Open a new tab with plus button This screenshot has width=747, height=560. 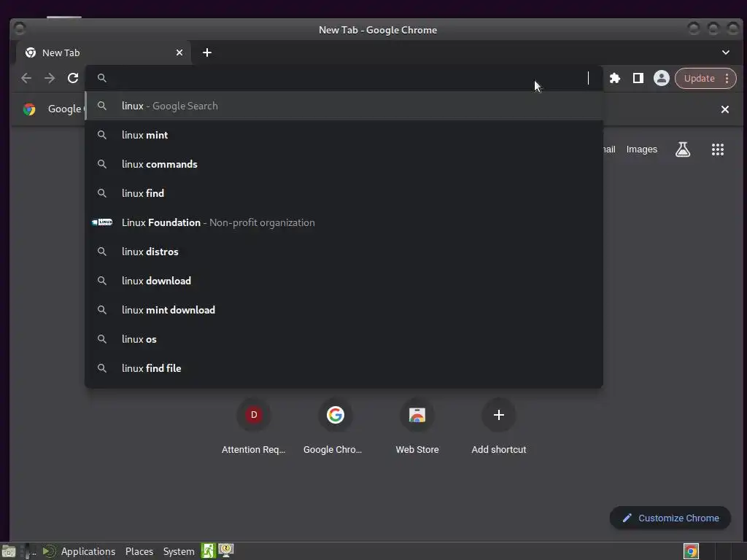tap(206, 52)
